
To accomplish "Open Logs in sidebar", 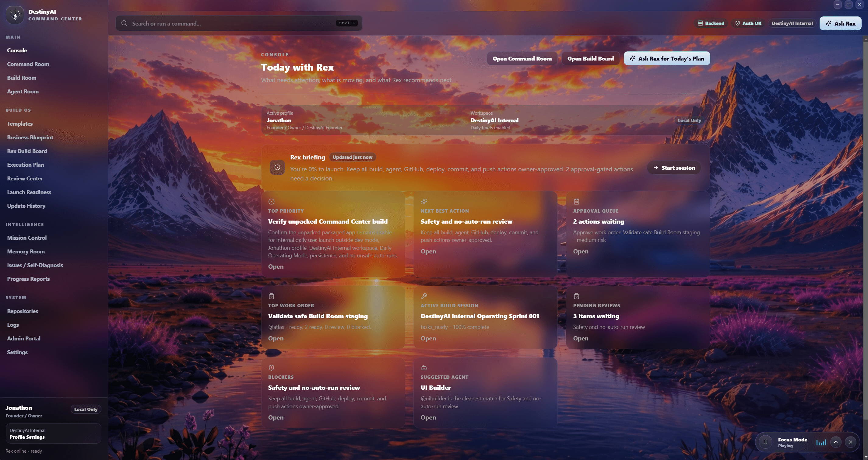I will click(x=13, y=325).
